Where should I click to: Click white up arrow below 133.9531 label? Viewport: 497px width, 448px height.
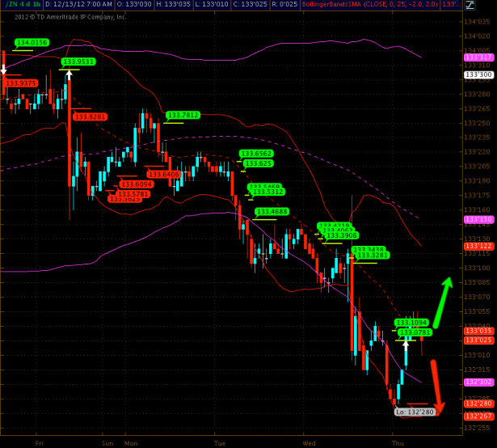[x=69, y=76]
